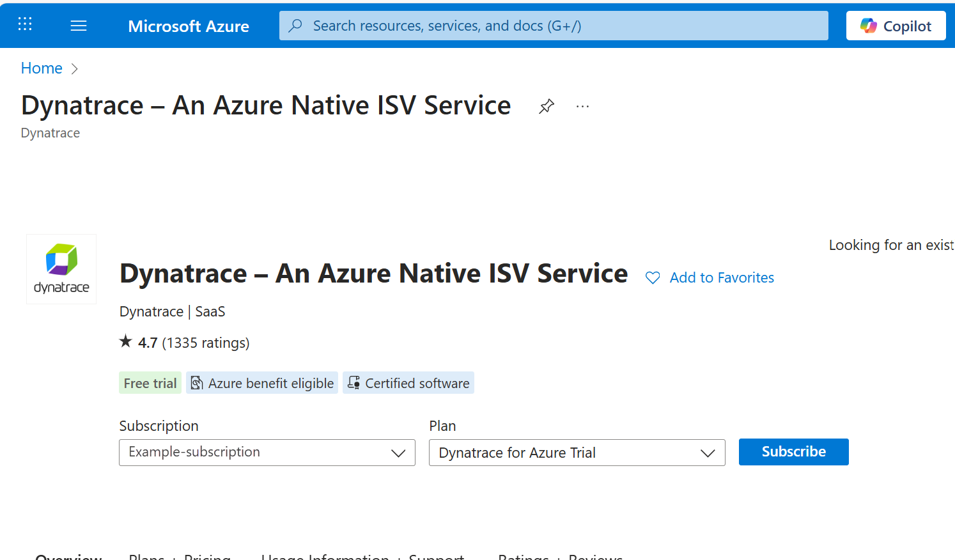This screenshot has height=560, width=955.
Task: Focus the search resources input field
Action: pyautogui.click(x=554, y=26)
